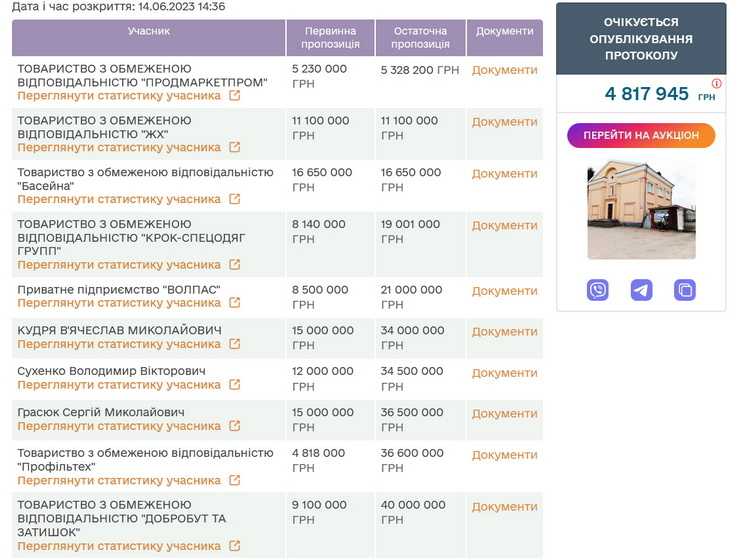
Task: Click the Первинна пропозиція column header
Action: pyautogui.click(x=330, y=38)
